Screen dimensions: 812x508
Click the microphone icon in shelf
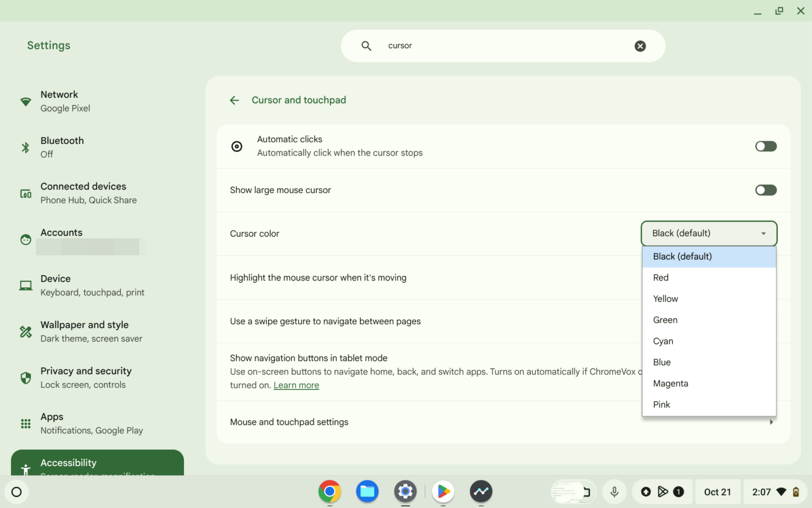click(x=614, y=492)
